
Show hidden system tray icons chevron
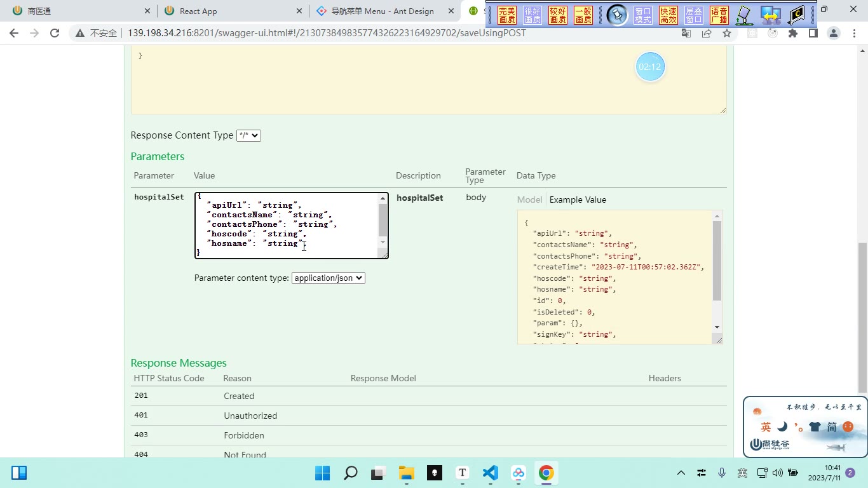tap(681, 473)
